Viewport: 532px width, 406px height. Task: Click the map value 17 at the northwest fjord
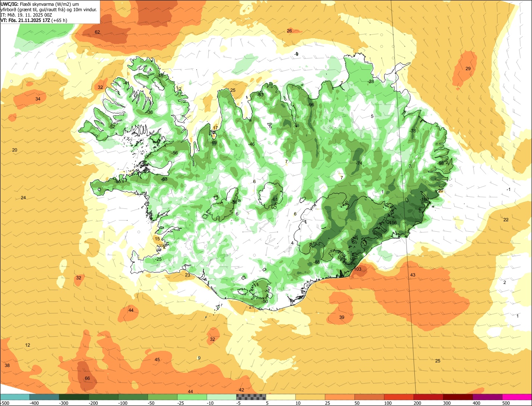[x=215, y=127]
